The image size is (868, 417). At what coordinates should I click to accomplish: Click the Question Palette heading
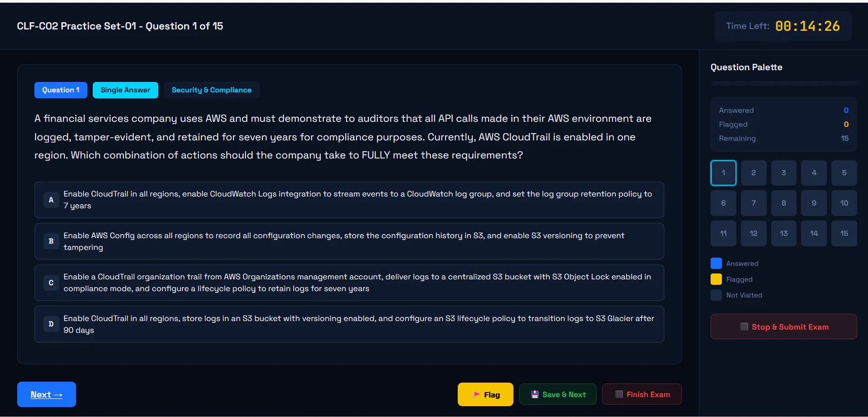click(x=746, y=67)
